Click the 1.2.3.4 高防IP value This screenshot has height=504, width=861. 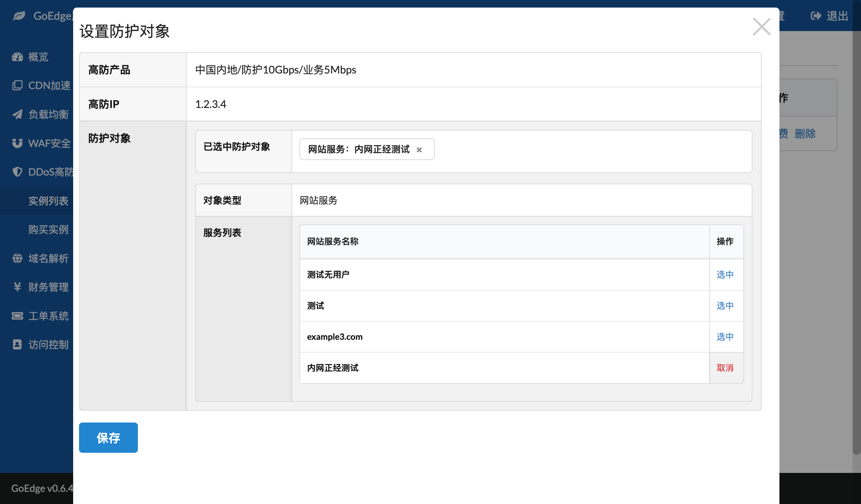(211, 104)
